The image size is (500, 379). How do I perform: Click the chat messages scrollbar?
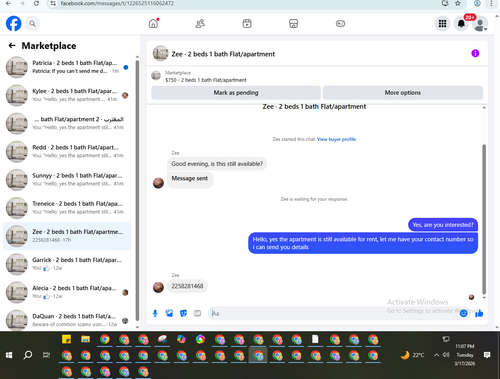coord(484,219)
